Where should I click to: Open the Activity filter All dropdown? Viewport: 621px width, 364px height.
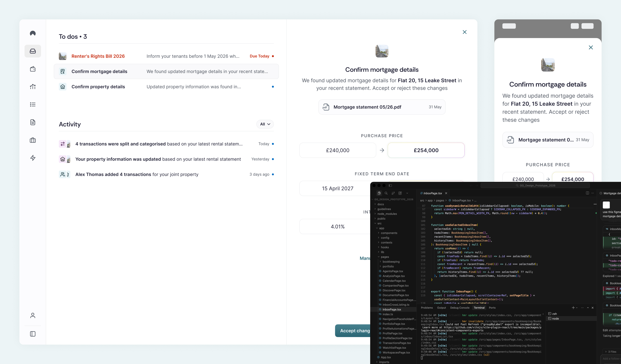tap(265, 124)
